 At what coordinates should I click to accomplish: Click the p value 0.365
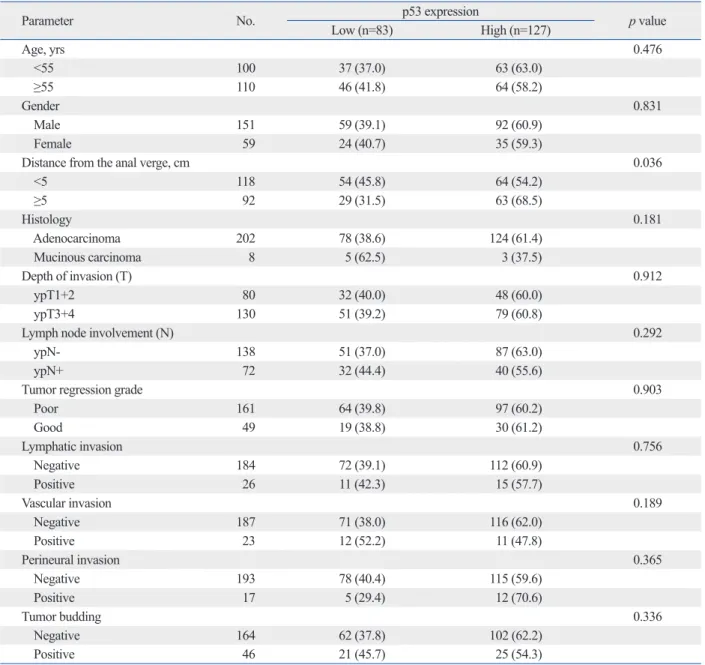(x=647, y=559)
